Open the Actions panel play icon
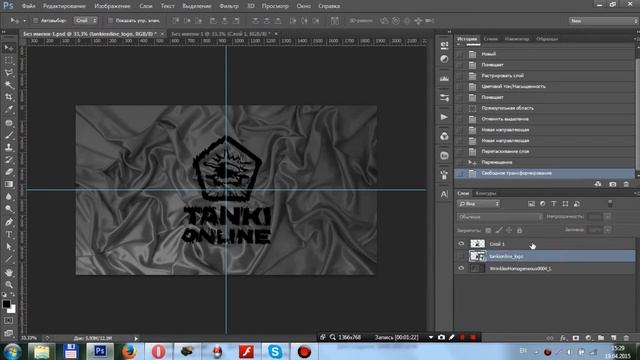 pos(444,117)
